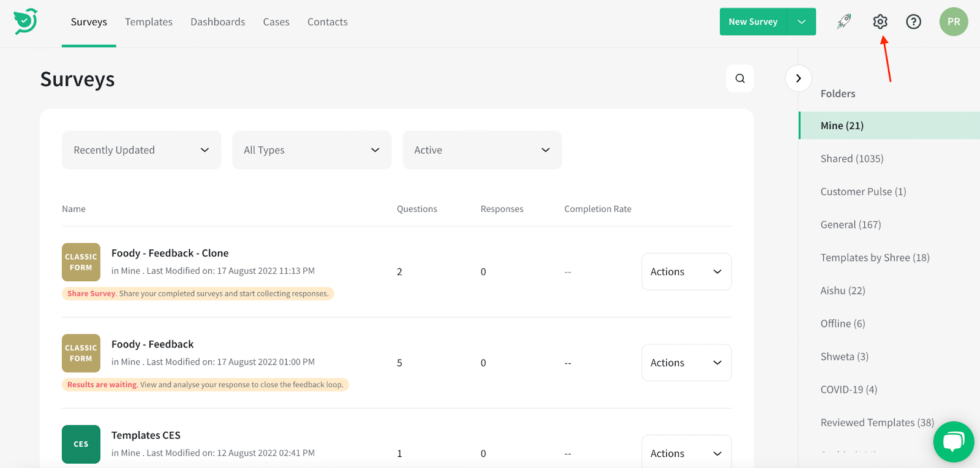
Task: Open the Recently Updated sort dropdown
Action: coord(141,150)
